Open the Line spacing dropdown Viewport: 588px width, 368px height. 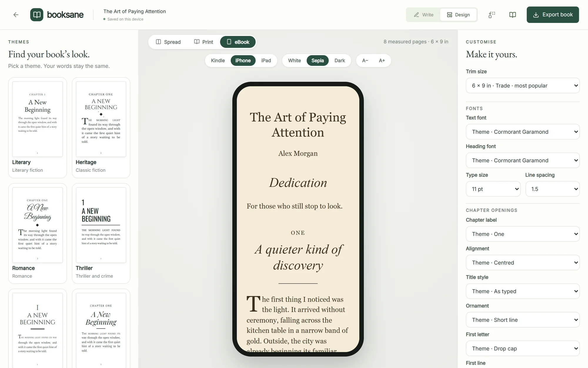552,189
